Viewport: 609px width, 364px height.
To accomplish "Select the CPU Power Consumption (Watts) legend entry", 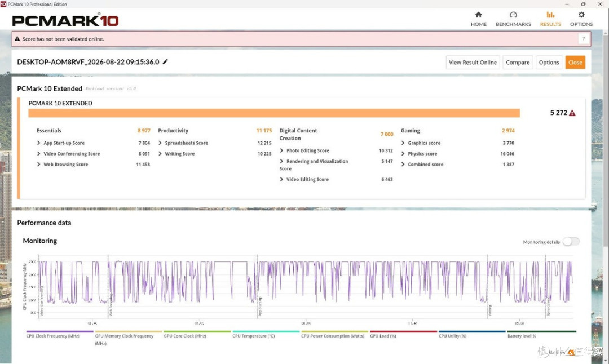I will 335,335.
